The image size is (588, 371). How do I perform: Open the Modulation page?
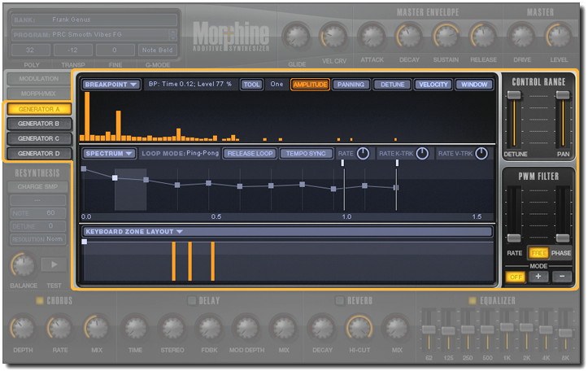pyautogui.click(x=39, y=79)
